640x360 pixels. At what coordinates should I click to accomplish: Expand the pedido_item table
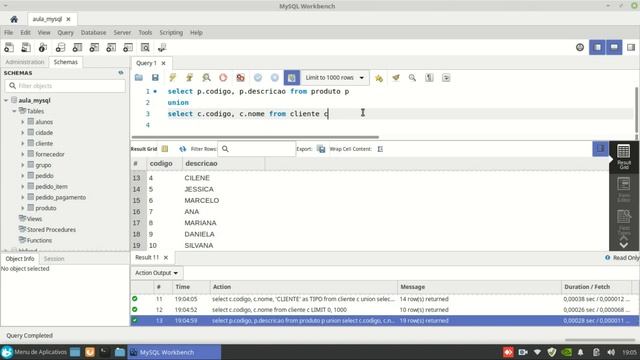point(22,187)
